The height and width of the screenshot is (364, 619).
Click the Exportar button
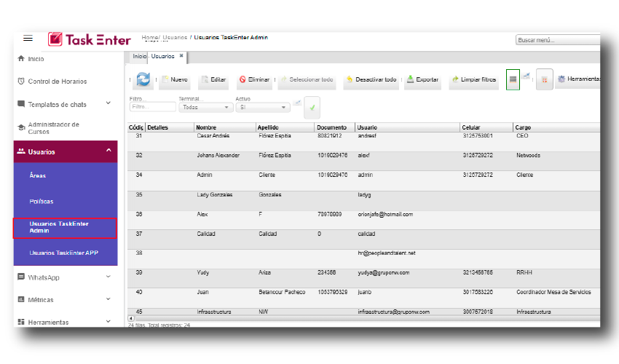(422, 79)
